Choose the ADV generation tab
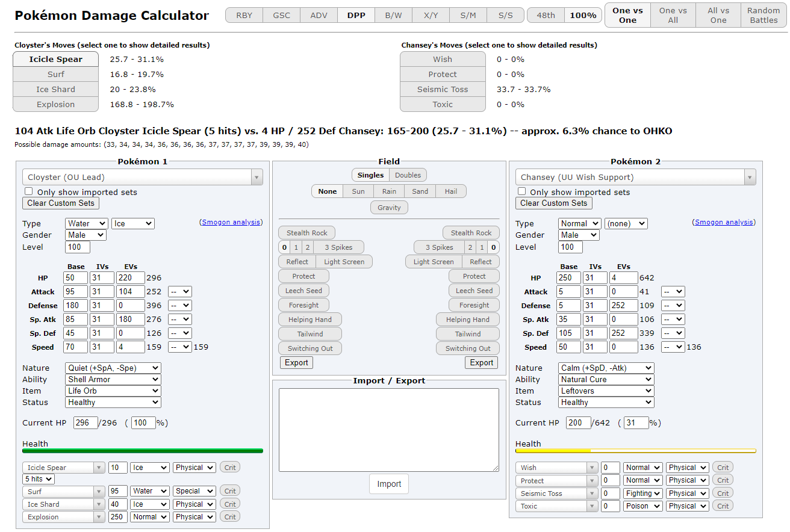 (319, 16)
